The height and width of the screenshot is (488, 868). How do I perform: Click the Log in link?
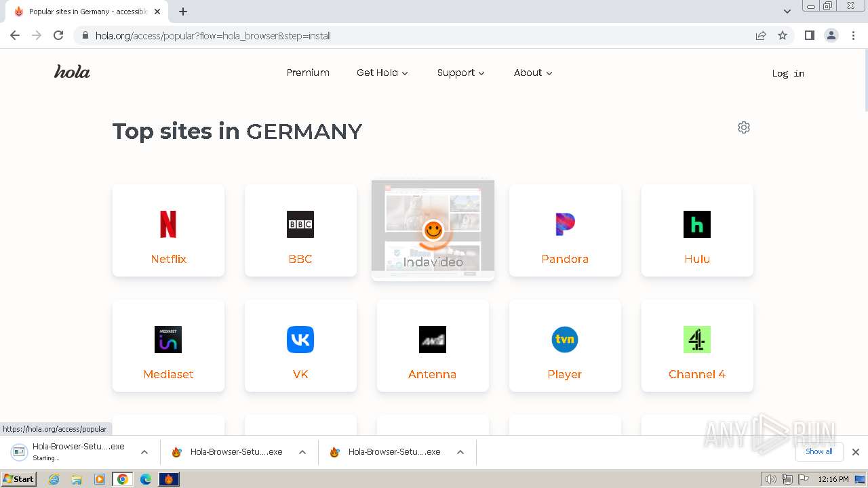pos(788,73)
